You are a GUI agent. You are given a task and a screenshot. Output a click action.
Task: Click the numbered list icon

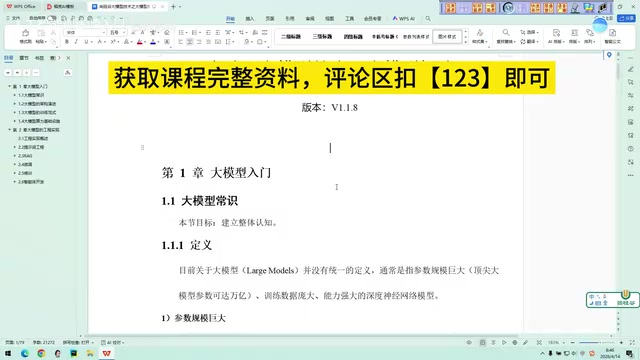coord(194,32)
